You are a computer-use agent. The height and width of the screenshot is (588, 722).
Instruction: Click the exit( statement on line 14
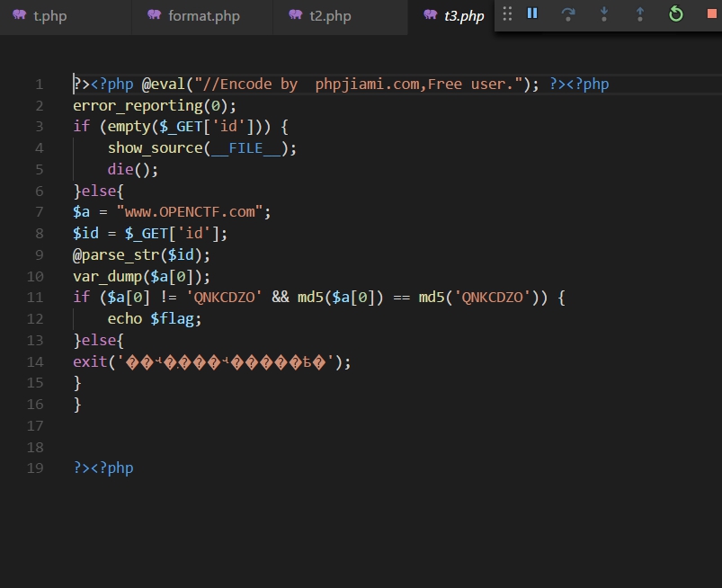(x=212, y=362)
